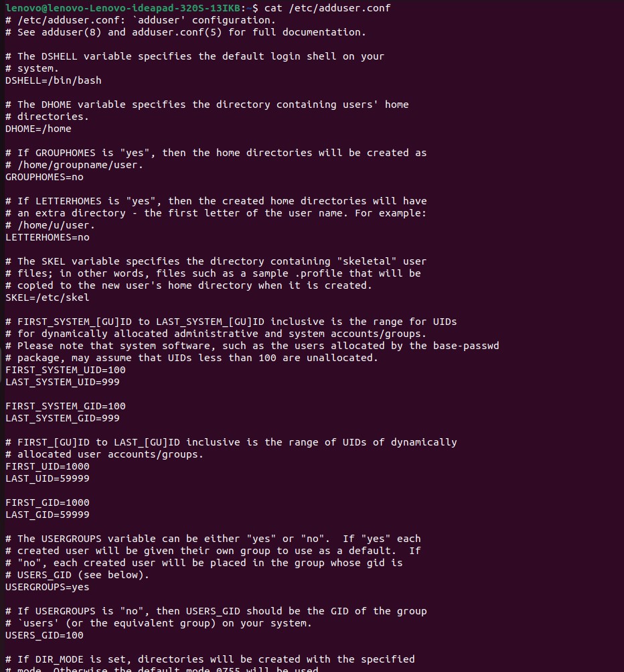This screenshot has width=624, height=672.
Task: Click the adduser(8) documentation comment line
Action: click(x=186, y=32)
